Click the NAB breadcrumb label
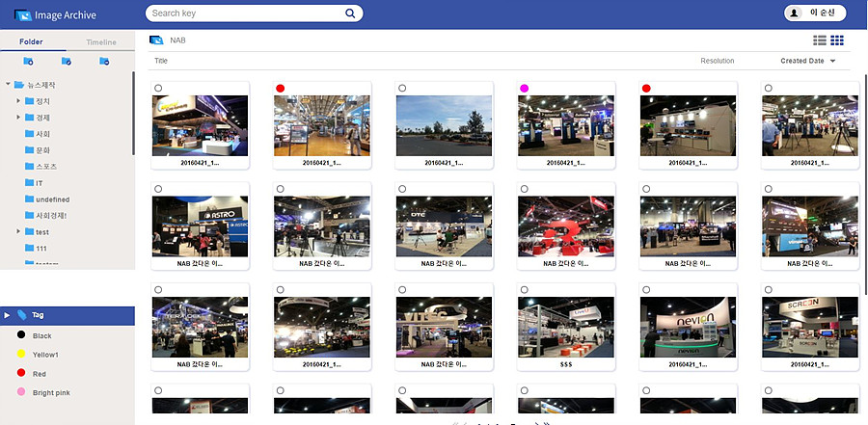 tap(177, 40)
